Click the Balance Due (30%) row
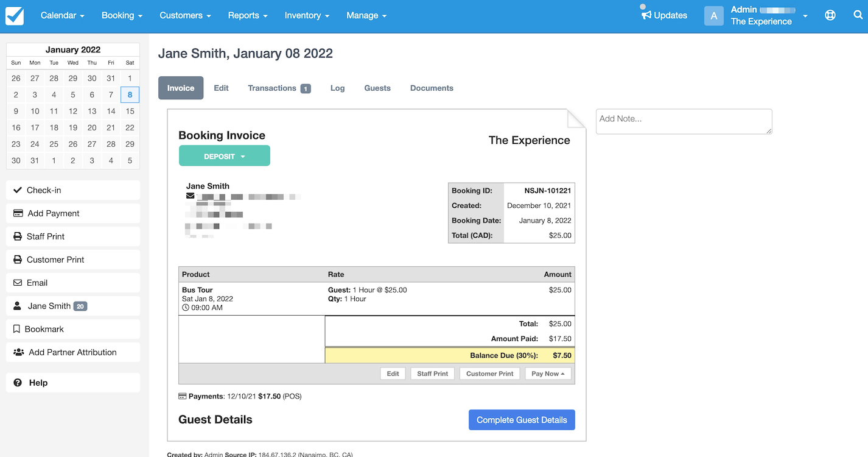 tap(450, 355)
